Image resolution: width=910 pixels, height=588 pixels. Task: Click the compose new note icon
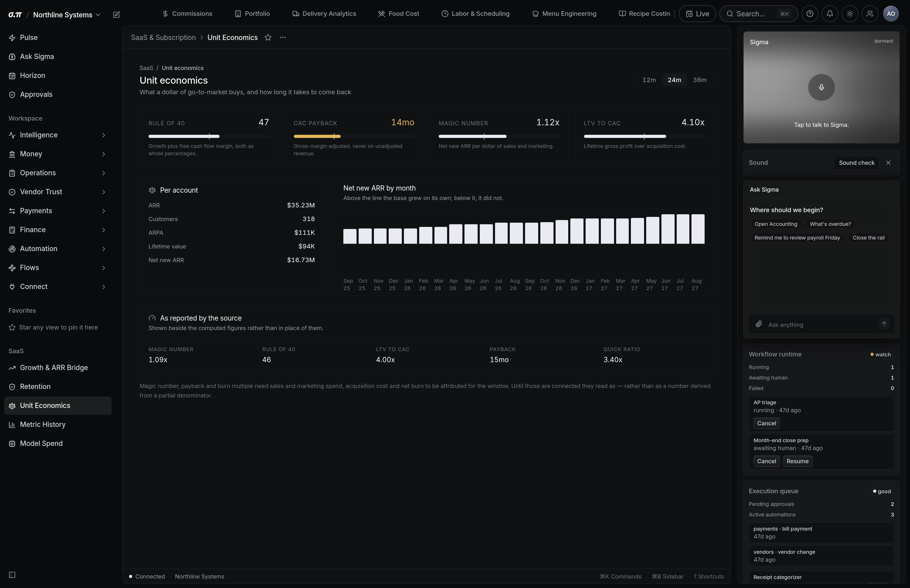116,14
